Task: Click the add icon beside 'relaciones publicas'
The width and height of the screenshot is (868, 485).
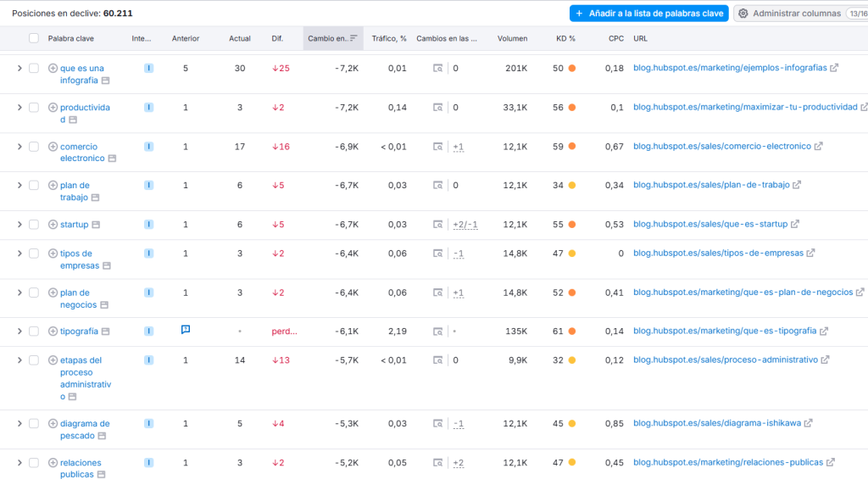Action: click(53, 463)
